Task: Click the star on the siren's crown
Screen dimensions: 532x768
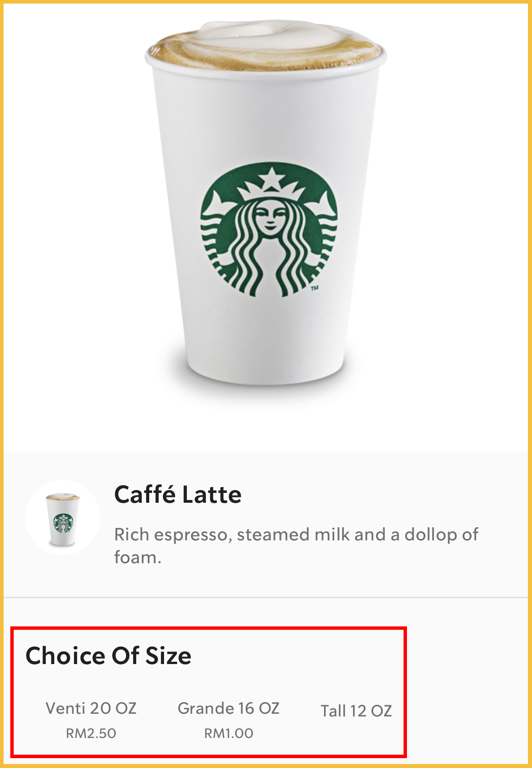Action: [x=271, y=179]
